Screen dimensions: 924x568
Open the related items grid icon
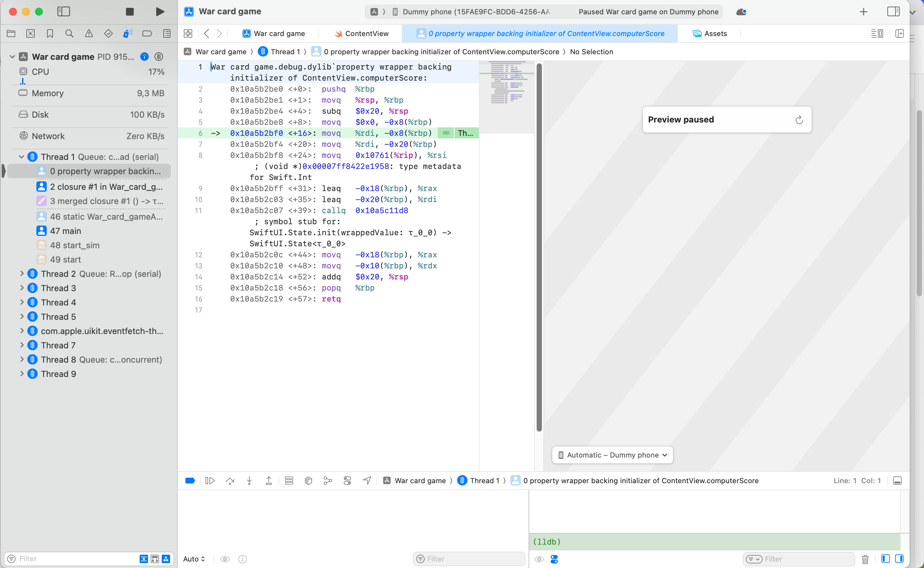tap(188, 33)
